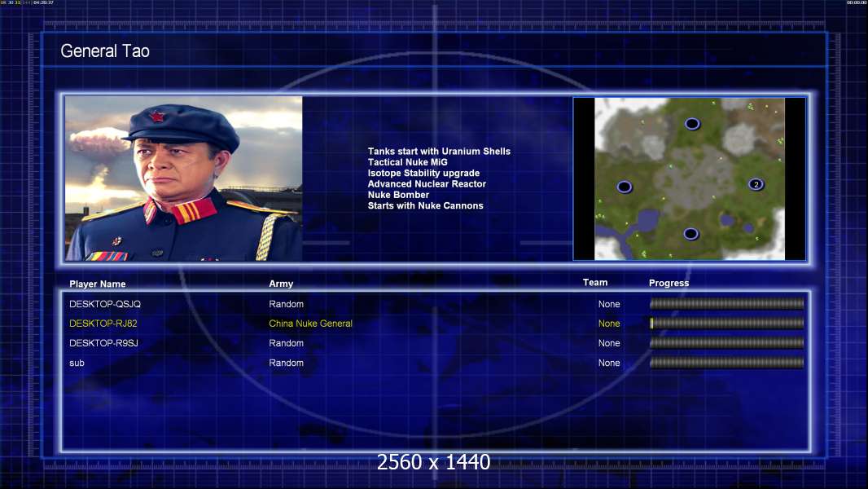This screenshot has width=868, height=489.
Task: Click 'Tactical Nuke MiG' text
Action: click(407, 162)
